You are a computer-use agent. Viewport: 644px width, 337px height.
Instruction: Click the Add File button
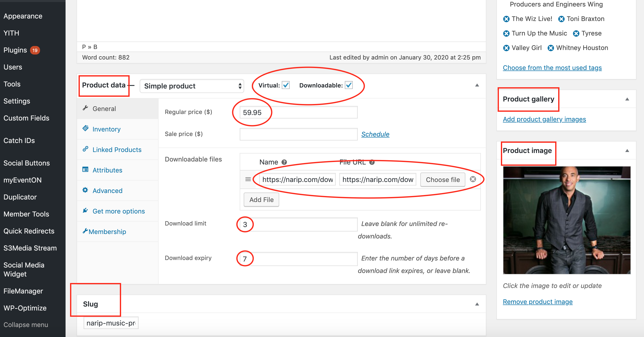[261, 200]
